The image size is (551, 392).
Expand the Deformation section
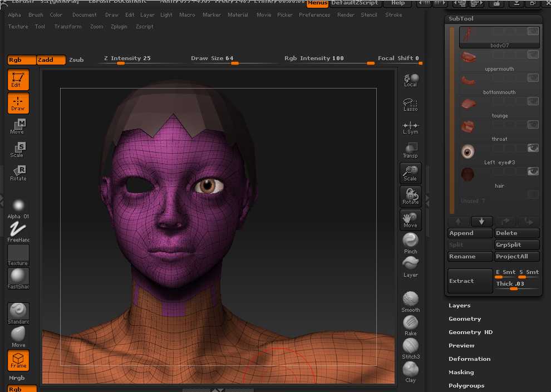[x=469, y=359]
